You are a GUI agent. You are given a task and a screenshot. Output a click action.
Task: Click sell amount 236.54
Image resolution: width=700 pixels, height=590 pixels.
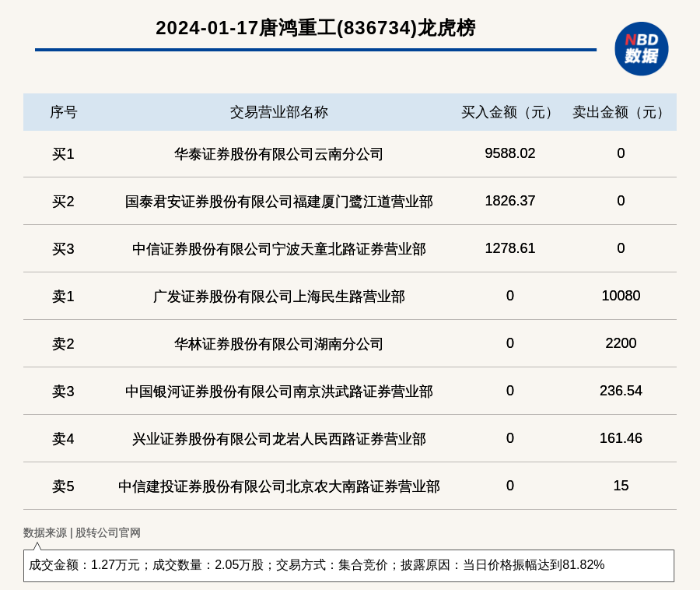pyautogui.click(x=621, y=391)
